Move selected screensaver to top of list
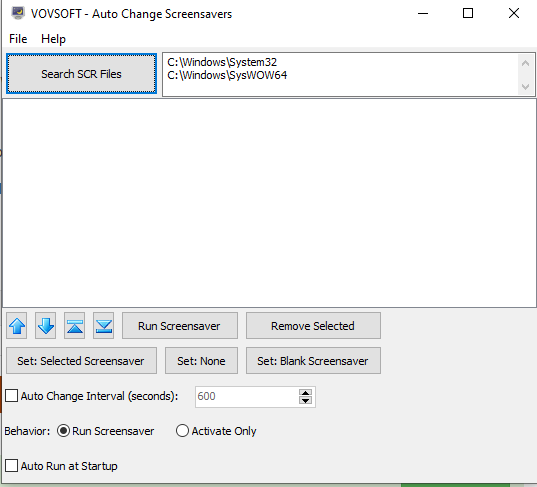The width and height of the screenshot is (537, 487). point(75,326)
